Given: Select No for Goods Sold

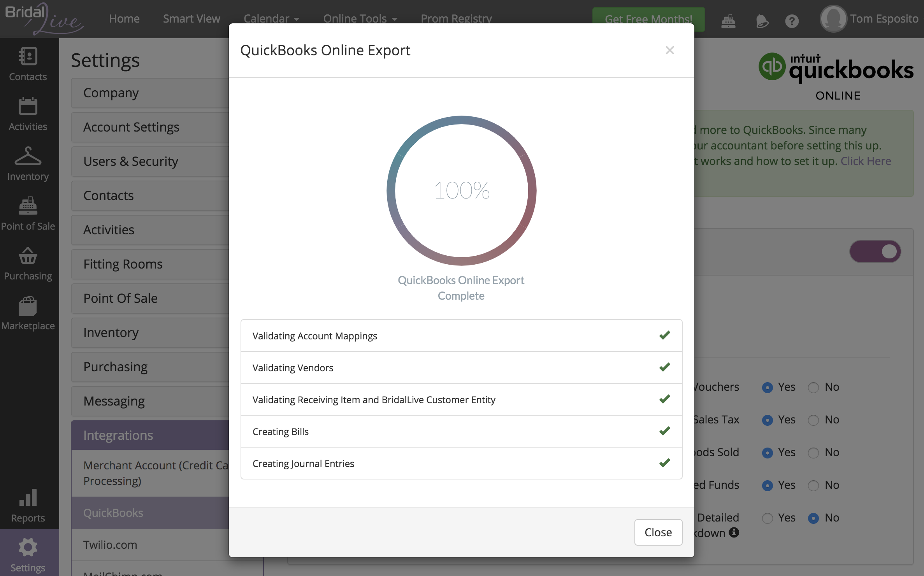Looking at the screenshot, I should tap(813, 453).
